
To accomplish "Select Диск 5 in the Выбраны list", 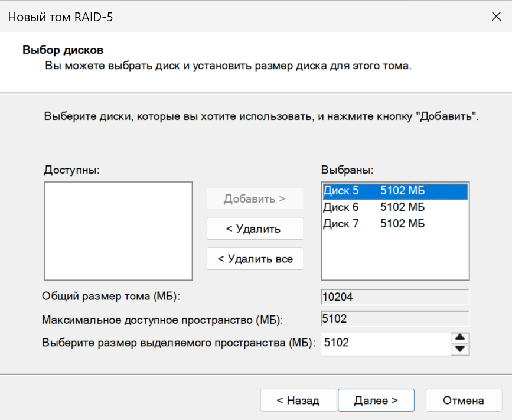I will pyautogui.click(x=394, y=191).
